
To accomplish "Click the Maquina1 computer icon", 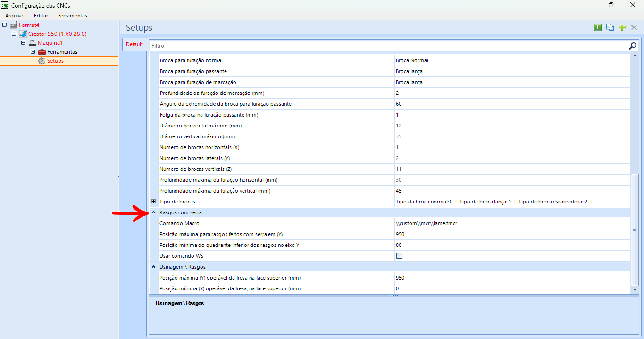I will tap(33, 43).
